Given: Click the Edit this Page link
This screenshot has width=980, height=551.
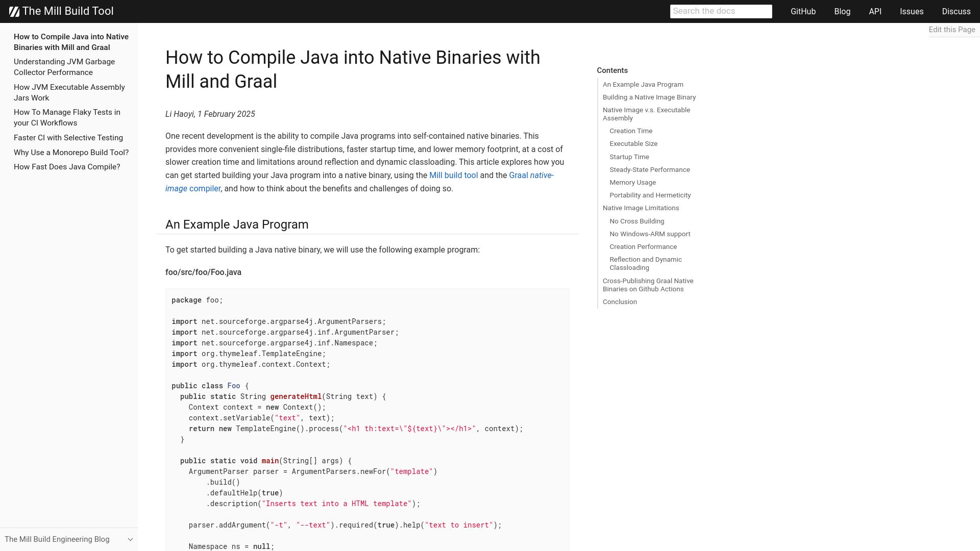Looking at the screenshot, I should (x=952, y=30).
